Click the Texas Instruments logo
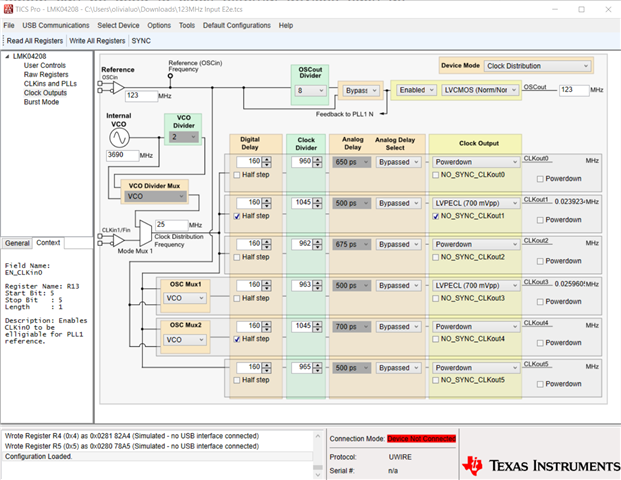The height and width of the screenshot is (480, 621). coord(540,466)
